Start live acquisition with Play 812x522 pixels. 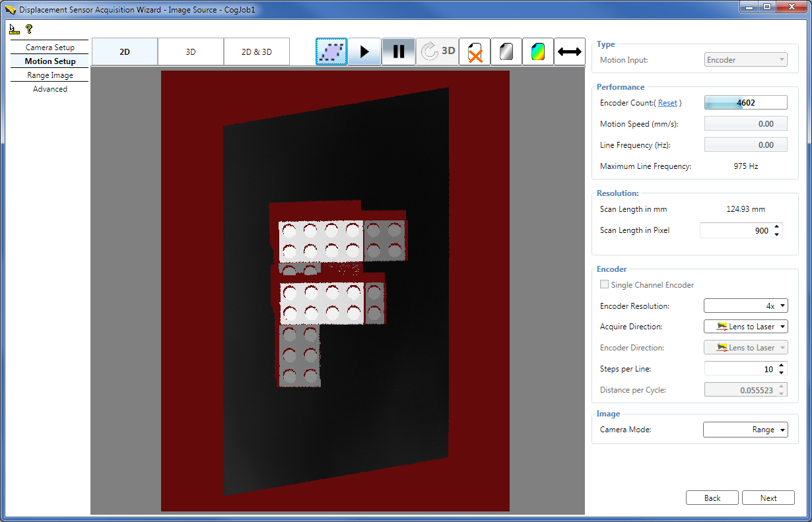click(364, 51)
